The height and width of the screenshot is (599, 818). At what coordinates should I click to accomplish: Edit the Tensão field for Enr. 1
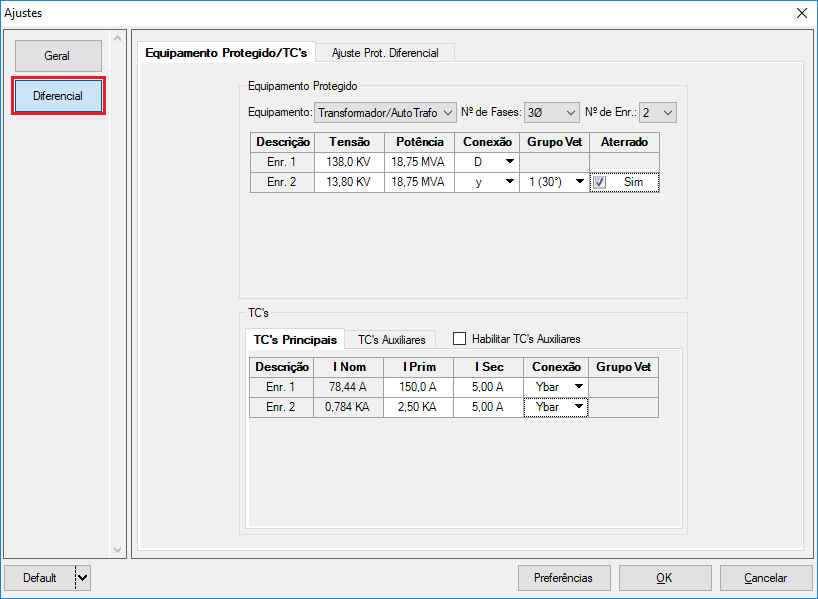point(349,161)
